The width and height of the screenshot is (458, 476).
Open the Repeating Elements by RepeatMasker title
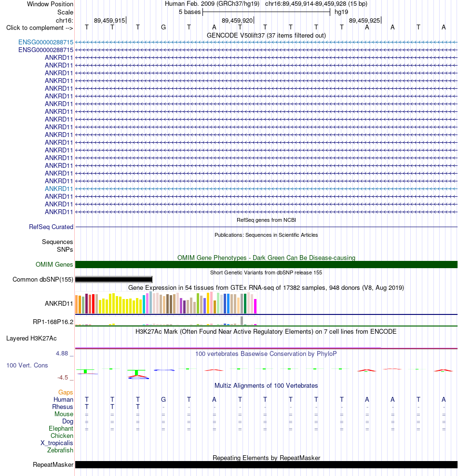[266, 458]
